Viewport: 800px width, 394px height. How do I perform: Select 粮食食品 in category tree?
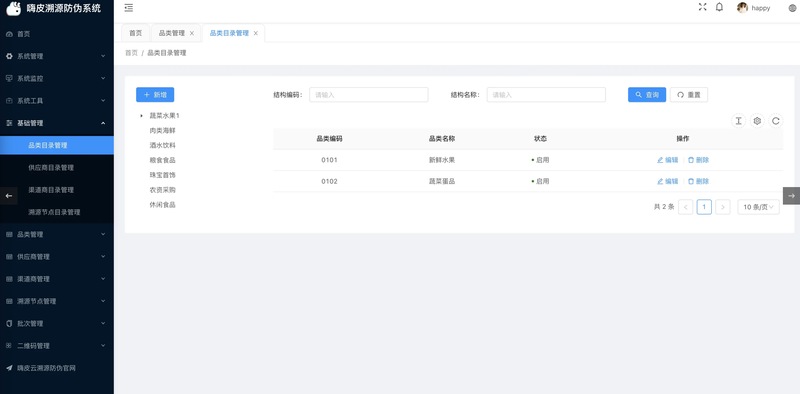click(x=162, y=160)
